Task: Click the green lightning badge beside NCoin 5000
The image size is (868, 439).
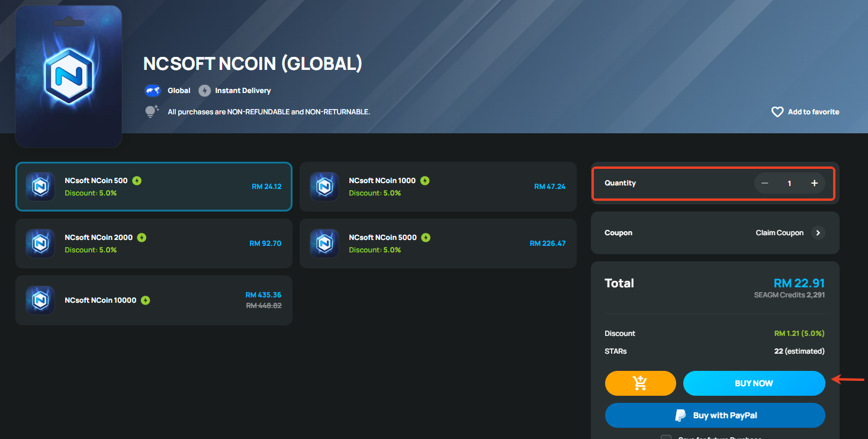Action: pyautogui.click(x=426, y=238)
